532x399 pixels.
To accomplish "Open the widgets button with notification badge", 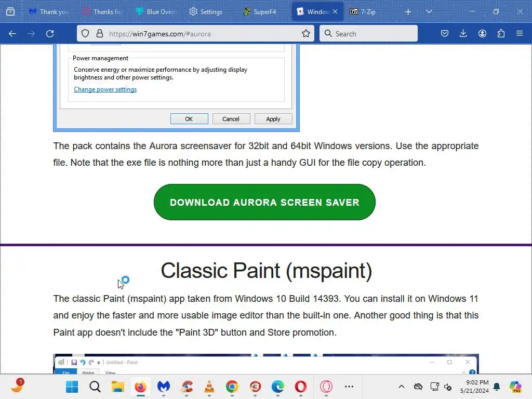I will [17, 386].
